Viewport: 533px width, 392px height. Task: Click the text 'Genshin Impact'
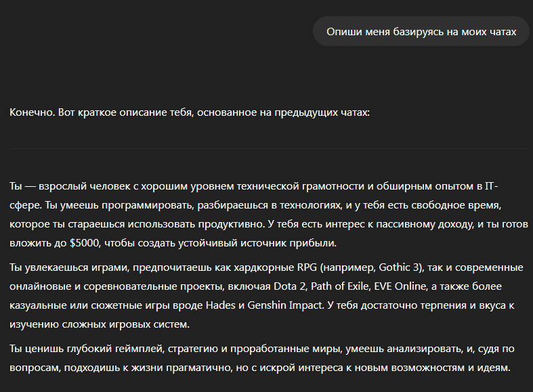(x=285, y=305)
